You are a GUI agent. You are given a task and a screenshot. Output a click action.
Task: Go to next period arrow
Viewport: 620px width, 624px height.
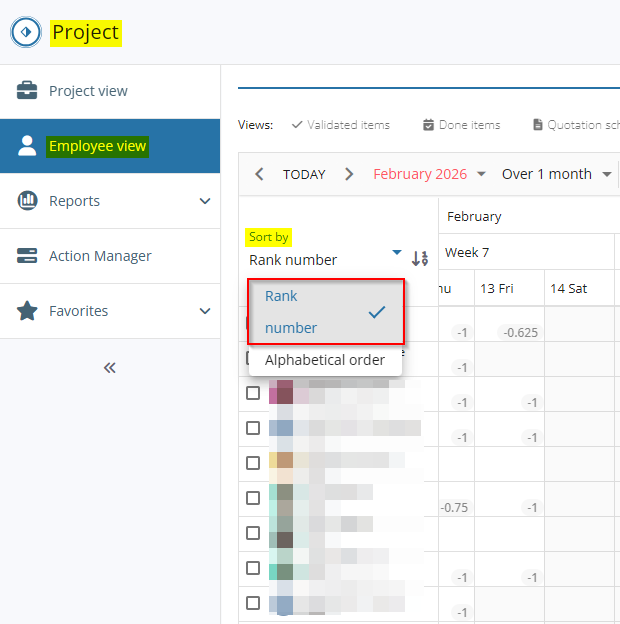tap(349, 174)
